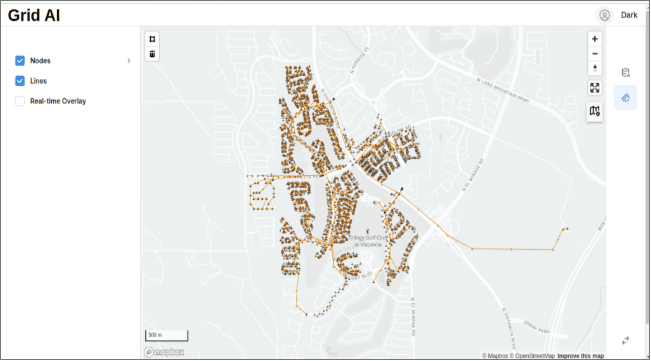Click the collapse arrows icon at bottom right
This screenshot has width=651, height=361.
tap(626, 341)
